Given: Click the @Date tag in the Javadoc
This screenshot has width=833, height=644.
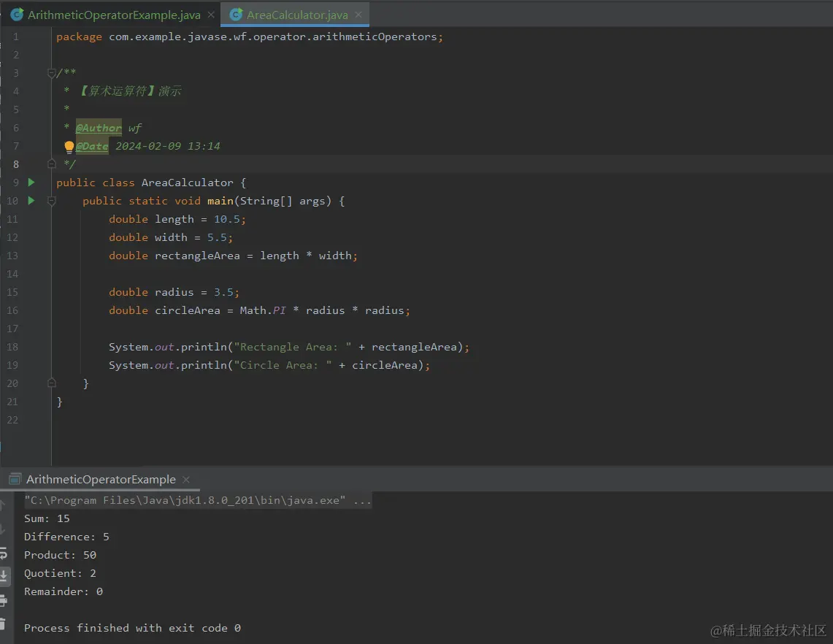Looking at the screenshot, I should point(92,146).
